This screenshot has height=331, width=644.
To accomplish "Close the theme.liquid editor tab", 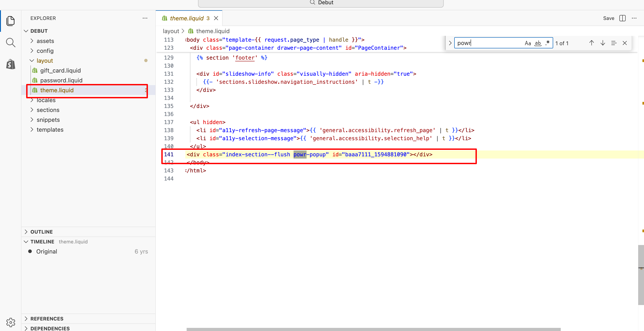I will pyautogui.click(x=216, y=18).
